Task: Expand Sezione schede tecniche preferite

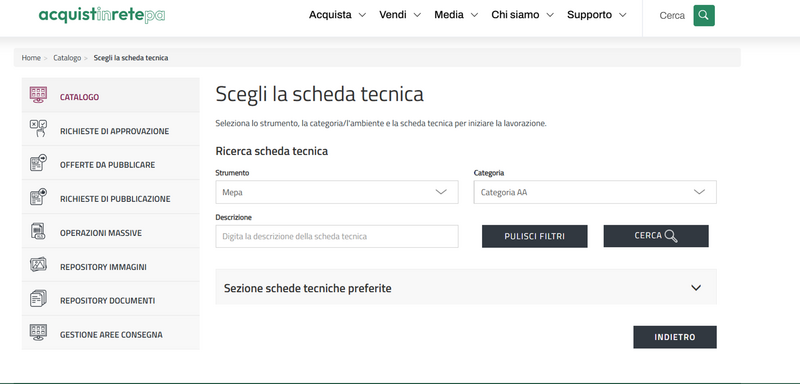Action: 466,287
